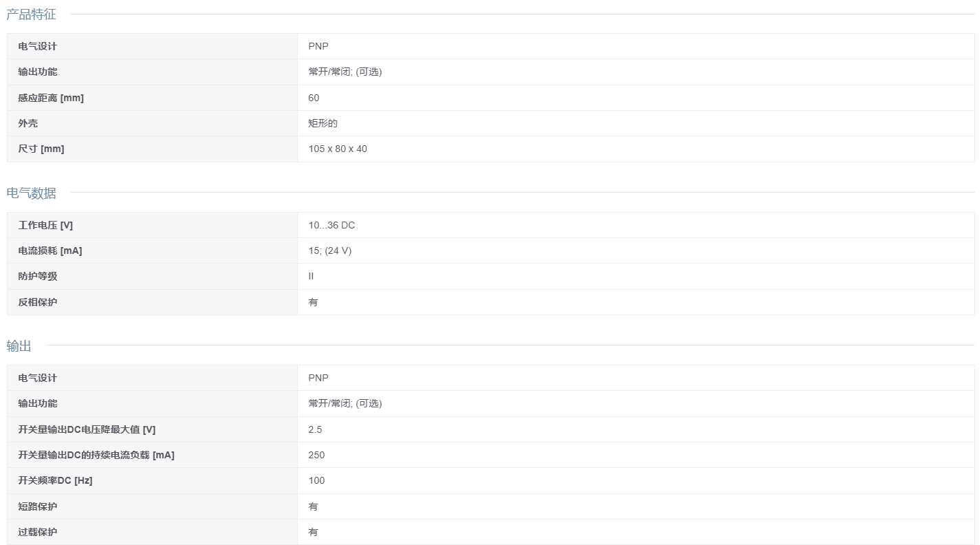The image size is (980, 545).
Task: Click the value 60 for sensing distance
Action: pos(314,98)
